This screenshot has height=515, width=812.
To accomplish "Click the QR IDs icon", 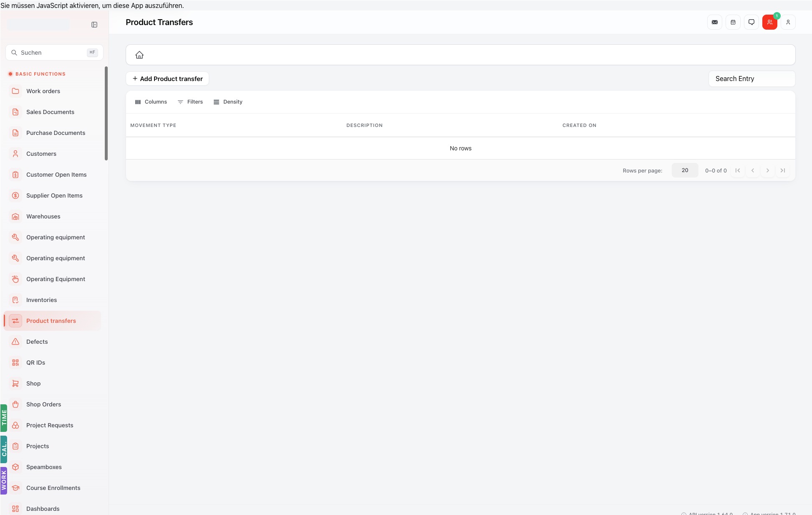I will pyautogui.click(x=15, y=363).
